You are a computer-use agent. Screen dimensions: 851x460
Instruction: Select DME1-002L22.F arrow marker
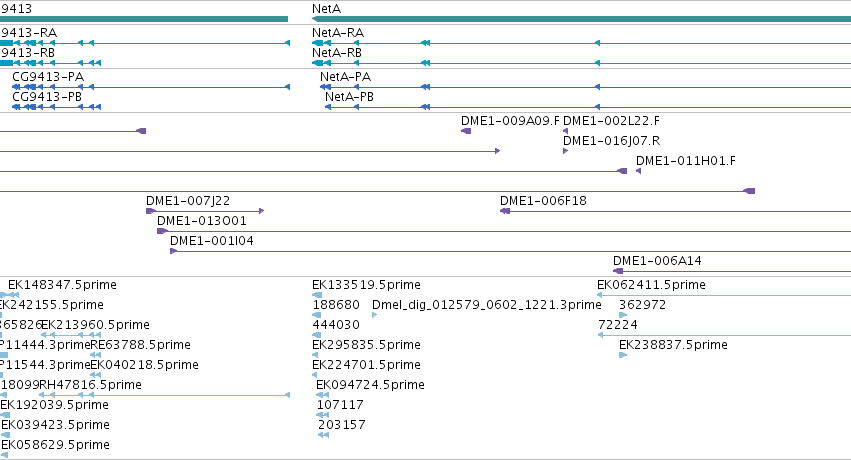(x=566, y=131)
